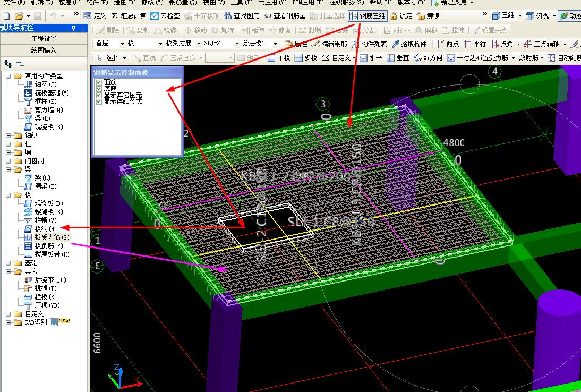Image resolution: width=581 pixels, height=392 pixels.
Task: Choose 单板 single slab mode
Action: pyautogui.click(x=279, y=58)
